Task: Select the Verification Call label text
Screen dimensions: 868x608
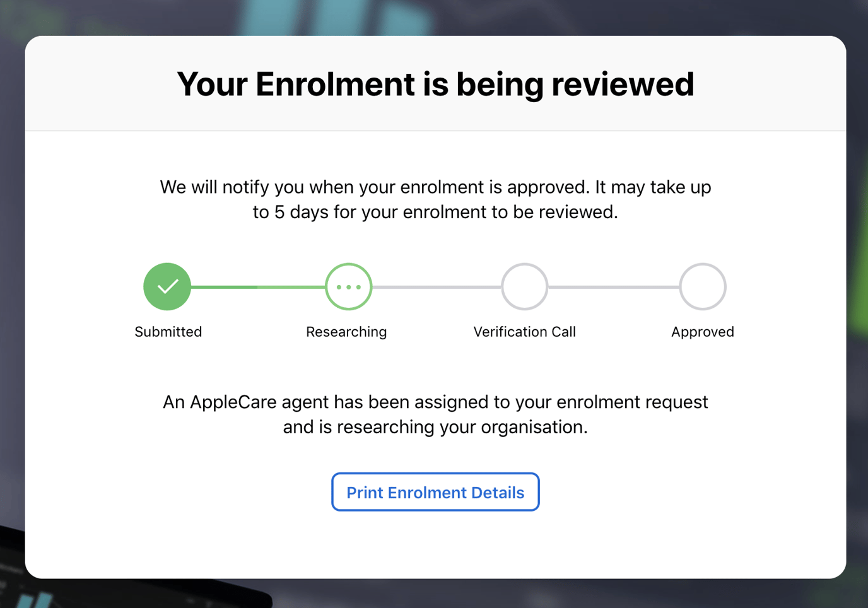Action: coord(524,332)
